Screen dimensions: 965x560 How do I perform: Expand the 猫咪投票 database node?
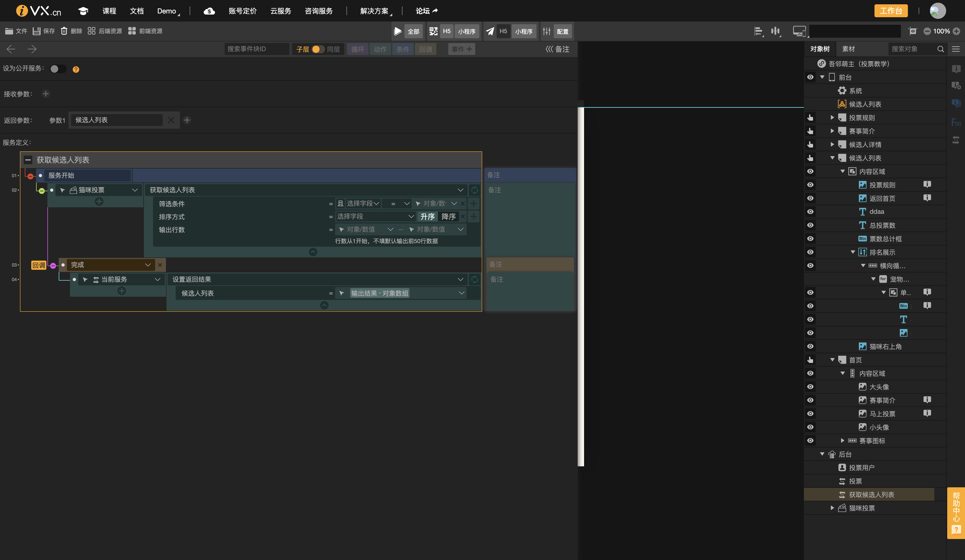click(x=832, y=508)
